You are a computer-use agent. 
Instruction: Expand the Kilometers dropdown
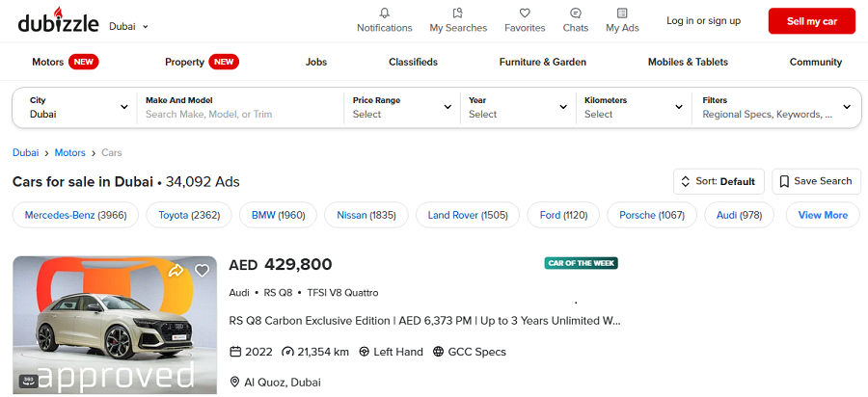pyautogui.click(x=633, y=107)
